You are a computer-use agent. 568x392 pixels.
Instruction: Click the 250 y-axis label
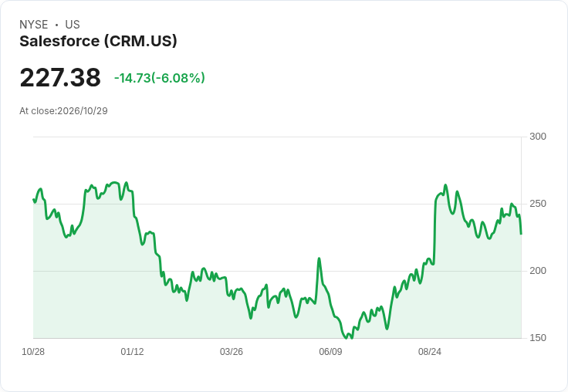[x=538, y=204]
